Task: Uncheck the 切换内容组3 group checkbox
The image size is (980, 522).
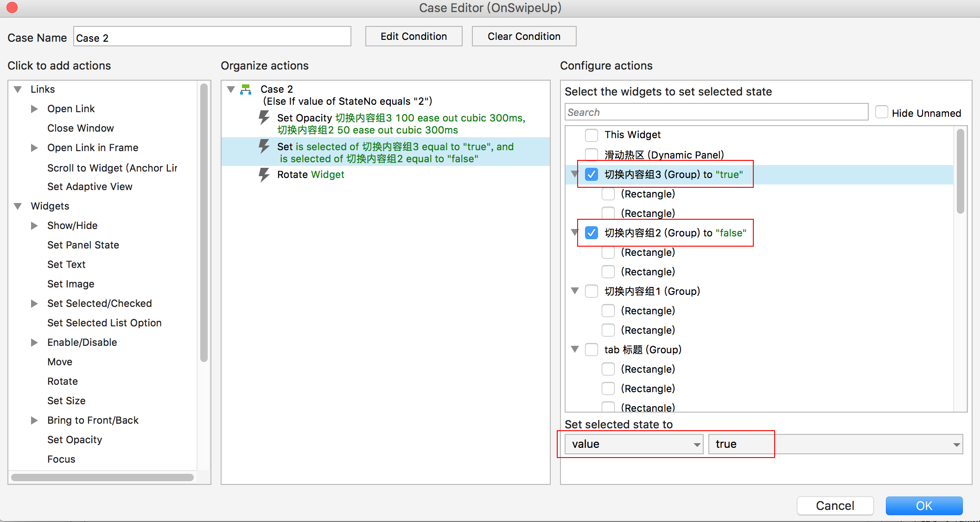Action: tap(591, 175)
